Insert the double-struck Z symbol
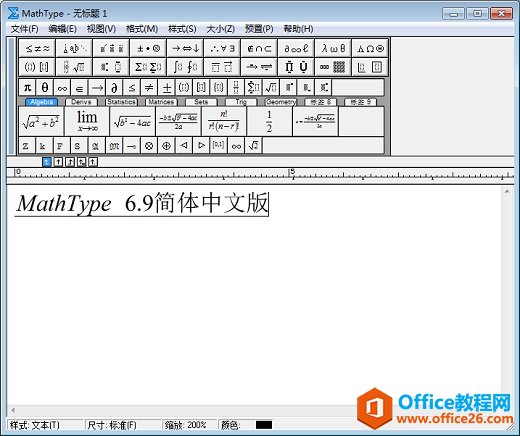Screen dimensions: 520x436 pyautogui.click(x=26, y=146)
